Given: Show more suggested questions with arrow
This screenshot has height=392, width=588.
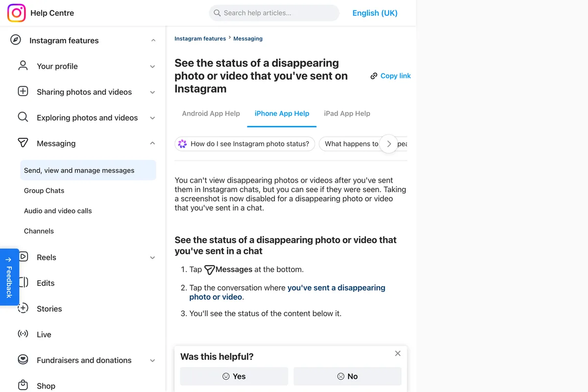Looking at the screenshot, I should click(389, 144).
